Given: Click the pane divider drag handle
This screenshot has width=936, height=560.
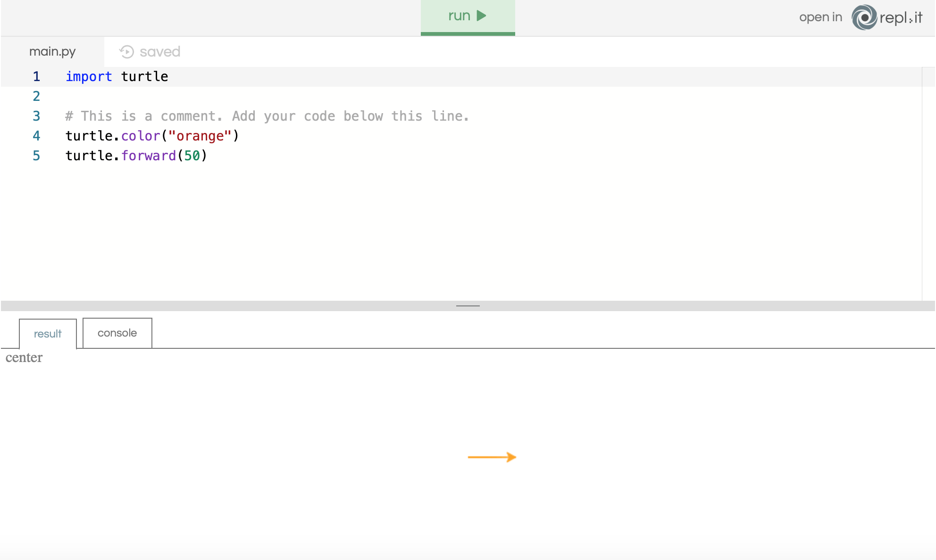Looking at the screenshot, I should pos(468,306).
